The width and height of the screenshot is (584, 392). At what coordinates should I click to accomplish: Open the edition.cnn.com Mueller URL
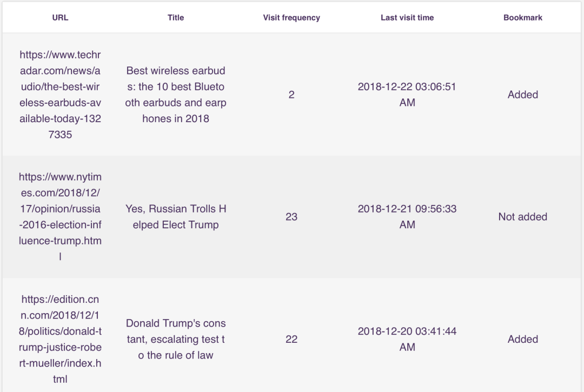(x=60, y=339)
